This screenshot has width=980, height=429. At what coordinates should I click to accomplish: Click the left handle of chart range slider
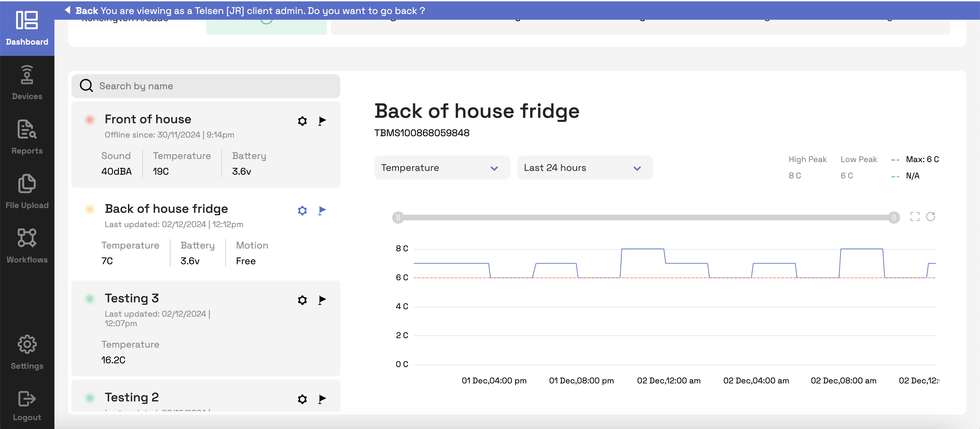[398, 217]
